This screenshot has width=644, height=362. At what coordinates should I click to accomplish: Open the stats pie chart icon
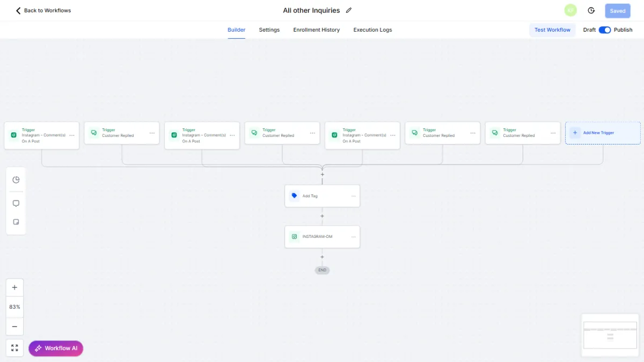(x=16, y=180)
